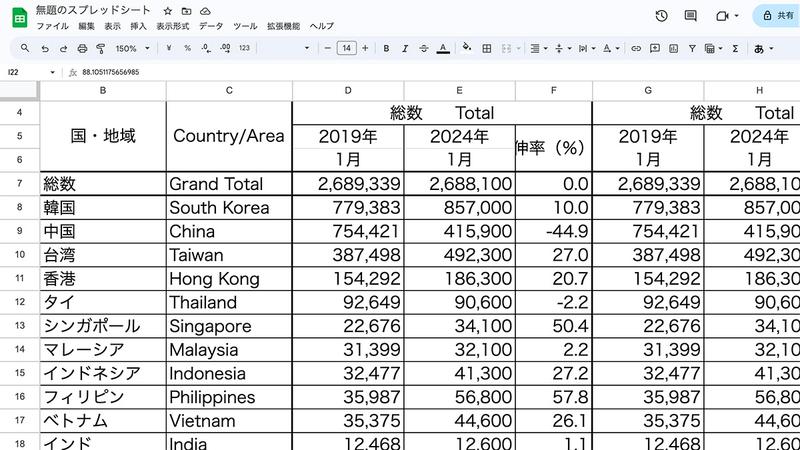This screenshot has width=800, height=450.
Task: Toggle bold formatting
Action: (x=386, y=48)
